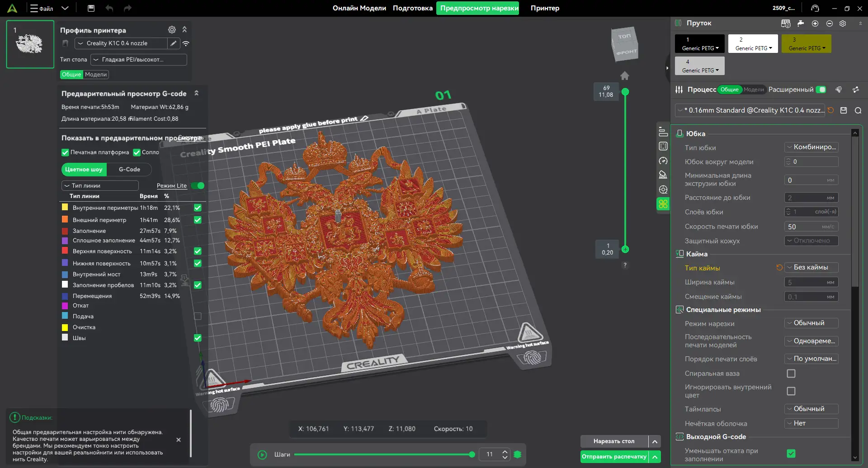Click the orientation view cube
Viewport: 868px width, 468px height.
click(625, 44)
